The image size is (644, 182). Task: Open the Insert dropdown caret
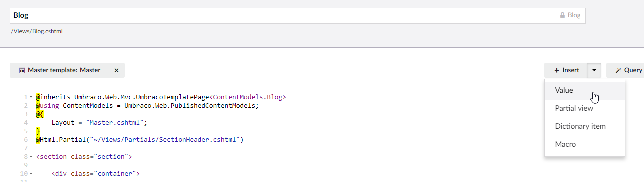click(594, 70)
